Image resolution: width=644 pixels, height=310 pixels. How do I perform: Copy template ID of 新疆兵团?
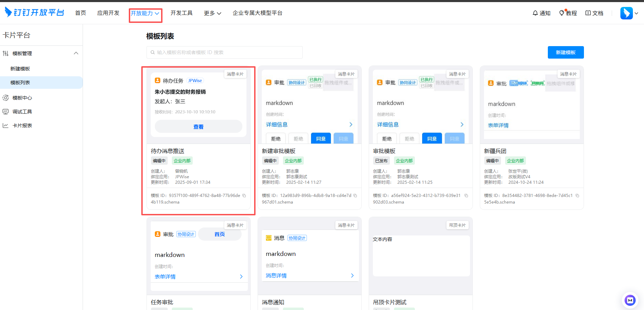click(x=577, y=196)
